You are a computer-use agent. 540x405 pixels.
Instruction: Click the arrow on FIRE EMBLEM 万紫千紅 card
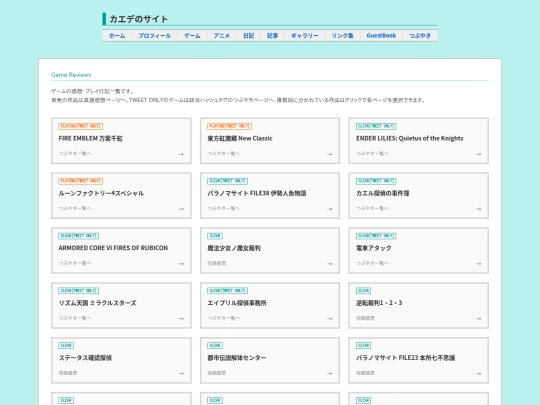point(181,154)
